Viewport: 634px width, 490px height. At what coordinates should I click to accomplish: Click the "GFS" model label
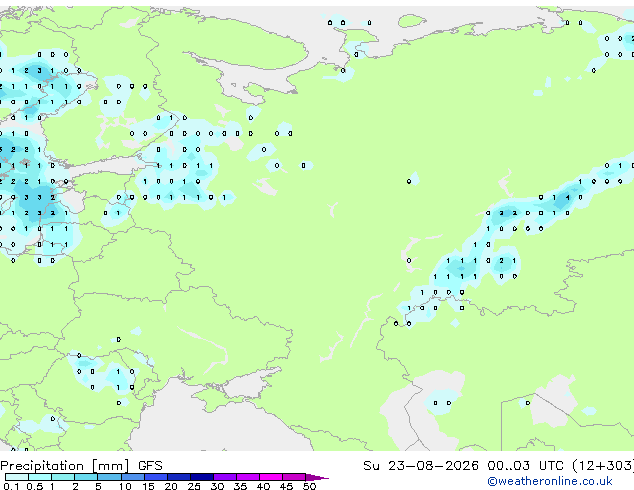(x=150, y=466)
